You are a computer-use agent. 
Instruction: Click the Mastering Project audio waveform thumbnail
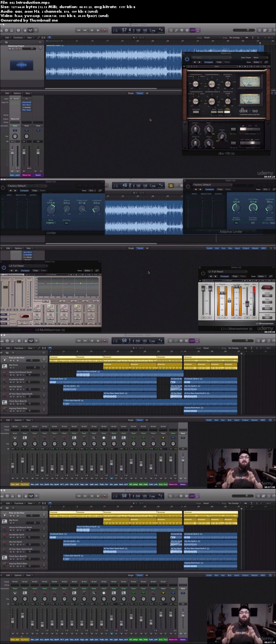(22, 65)
